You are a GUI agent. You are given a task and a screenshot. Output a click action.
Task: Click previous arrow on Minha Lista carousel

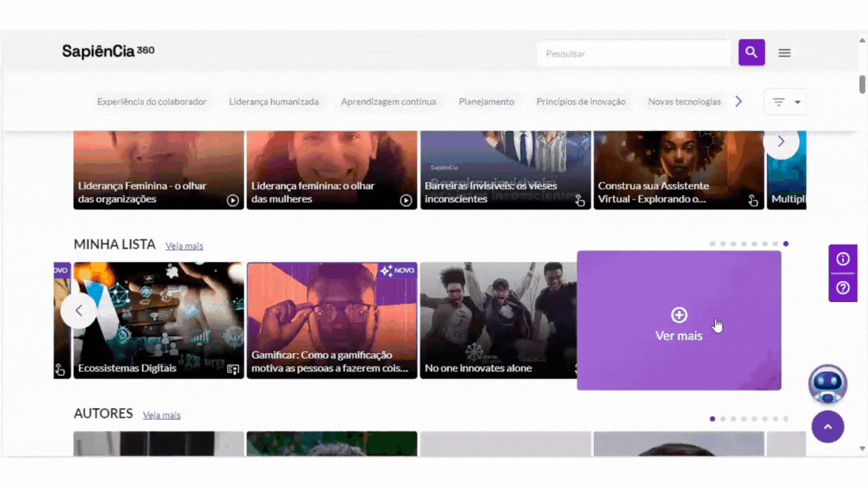(x=78, y=311)
